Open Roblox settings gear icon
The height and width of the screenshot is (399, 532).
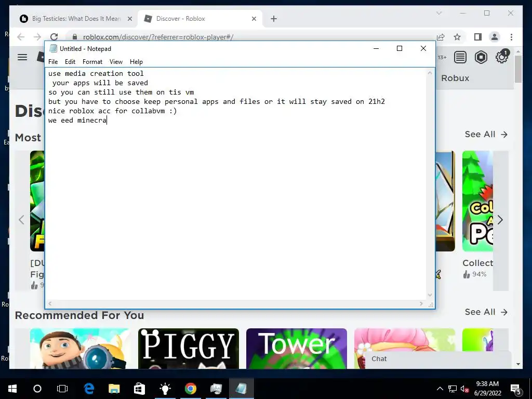[501, 57]
